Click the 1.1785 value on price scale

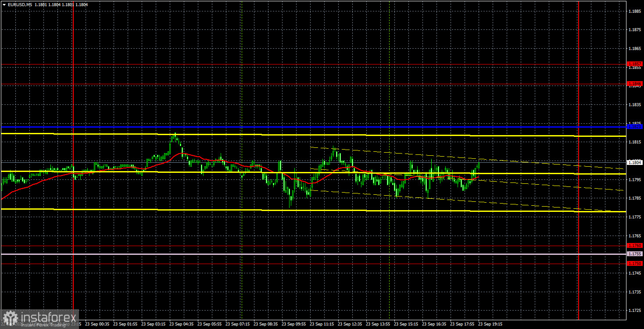[x=635, y=198]
